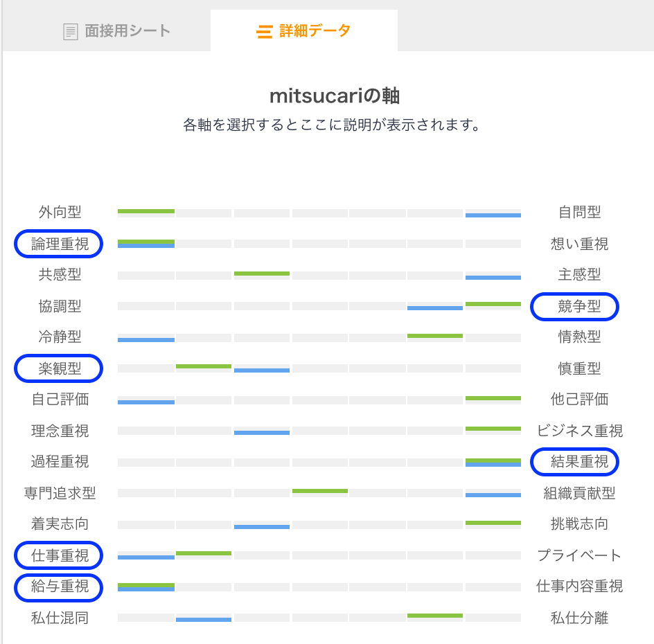Viewport: 654px width, 644px height.
Task: Select the circled 仕事重視 axis label
Action: [x=58, y=555]
